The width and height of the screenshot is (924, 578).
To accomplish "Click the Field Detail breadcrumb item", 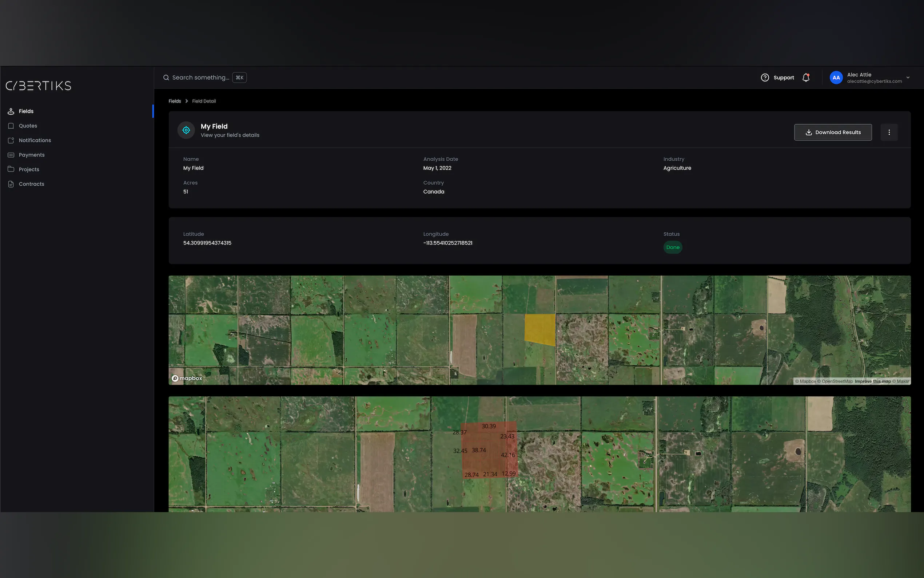I will click(204, 101).
